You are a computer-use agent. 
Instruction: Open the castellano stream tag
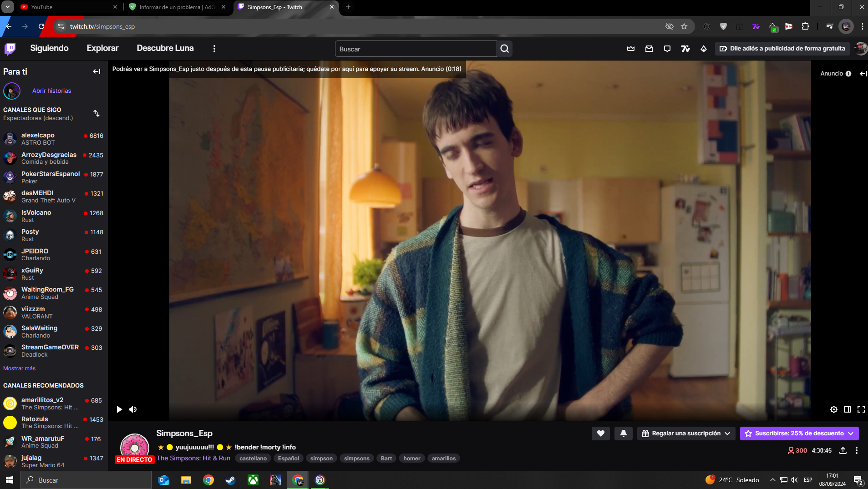click(x=253, y=458)
